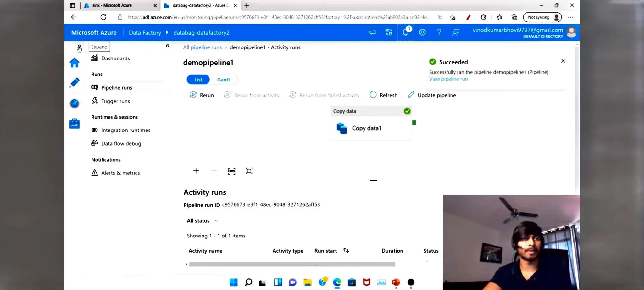Go back in browser
Viewport: 644px width, 290px height.
tap(74, 17)
